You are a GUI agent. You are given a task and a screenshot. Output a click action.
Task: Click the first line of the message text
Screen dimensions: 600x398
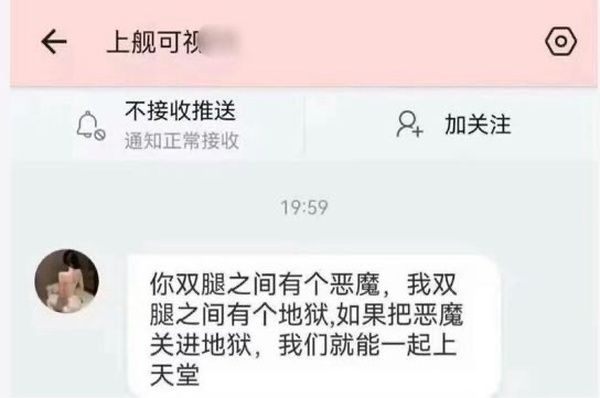(303, 284)
